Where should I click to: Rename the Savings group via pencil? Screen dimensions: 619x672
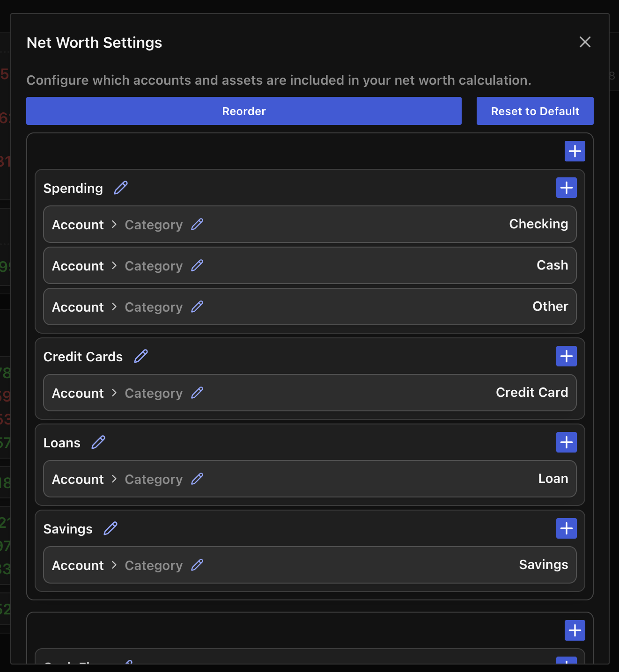click(111, 528)
